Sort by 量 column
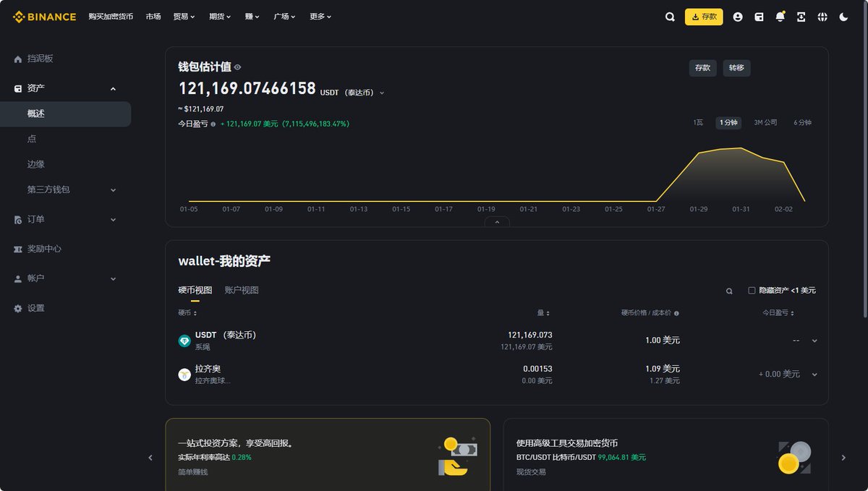 [543, 313]
